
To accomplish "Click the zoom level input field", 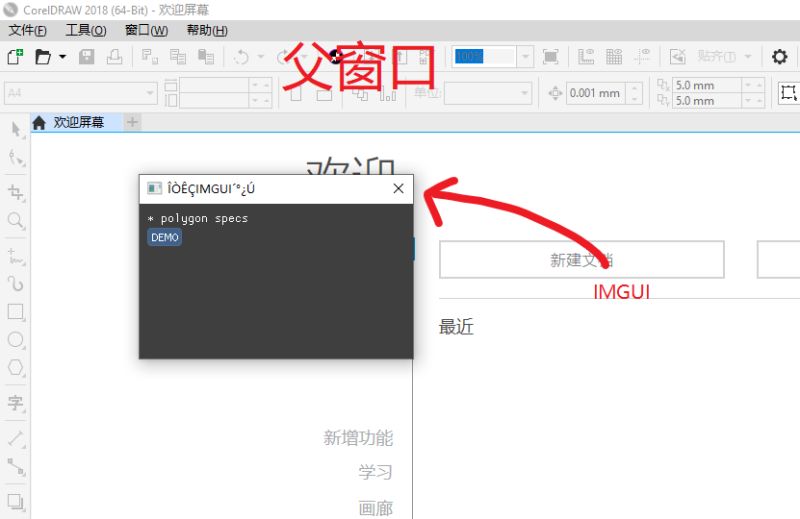I will [x=484, y=56].
